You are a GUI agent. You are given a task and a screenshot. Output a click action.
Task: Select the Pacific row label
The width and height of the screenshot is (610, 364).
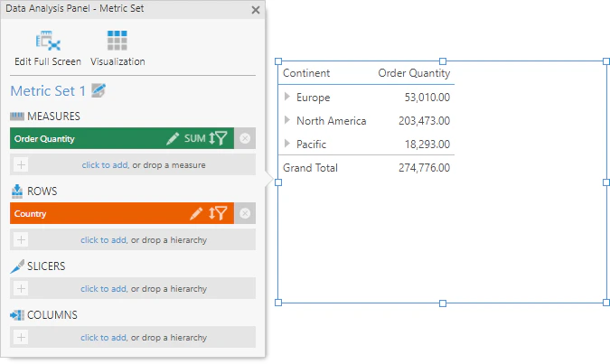(311, 145)
